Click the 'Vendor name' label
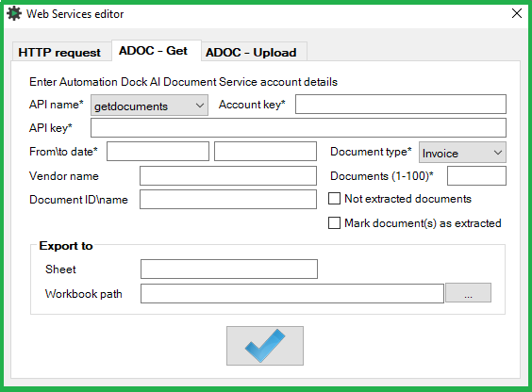This screenshot has height=392, width=532. [x=64, y=176]
